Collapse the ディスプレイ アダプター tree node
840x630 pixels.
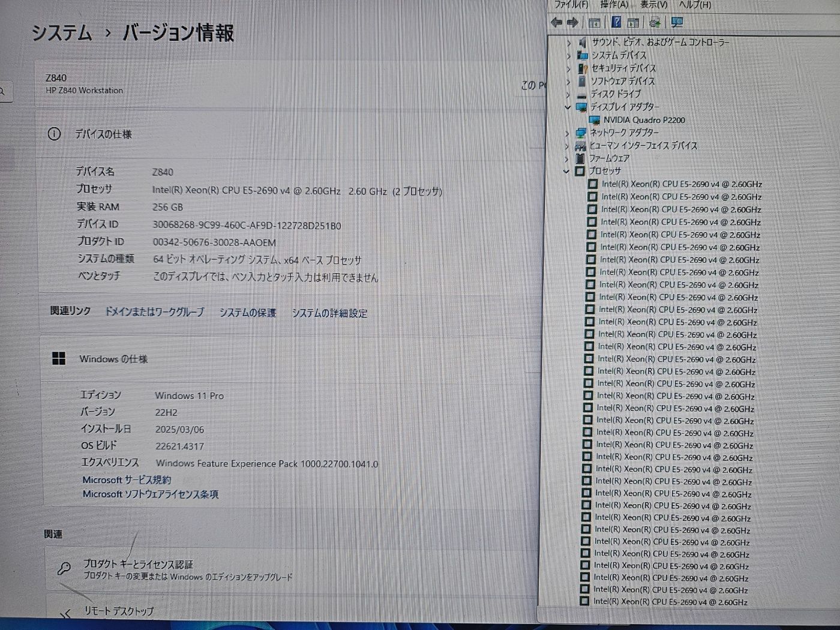pyautogui.click(x=567, y=107)
